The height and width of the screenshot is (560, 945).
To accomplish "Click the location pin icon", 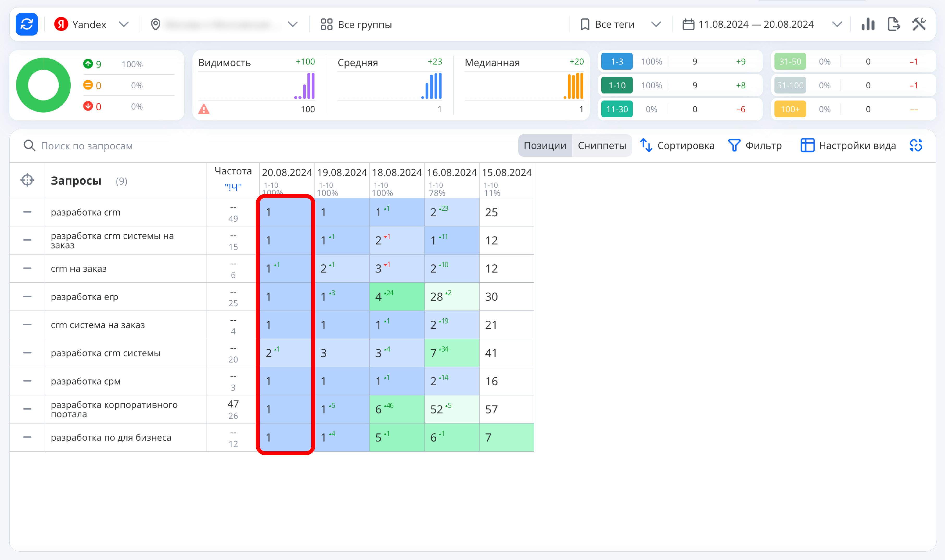I will pos(155,25).
